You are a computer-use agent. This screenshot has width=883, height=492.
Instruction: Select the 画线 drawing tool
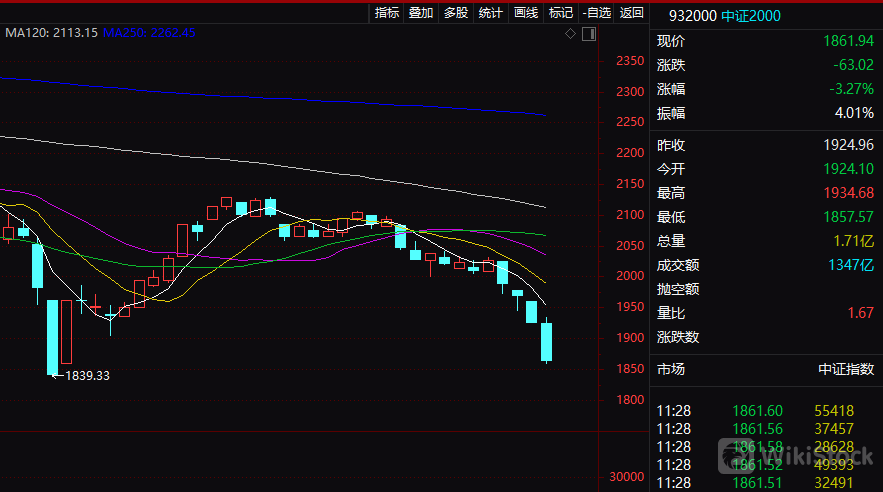pos(525,13)
